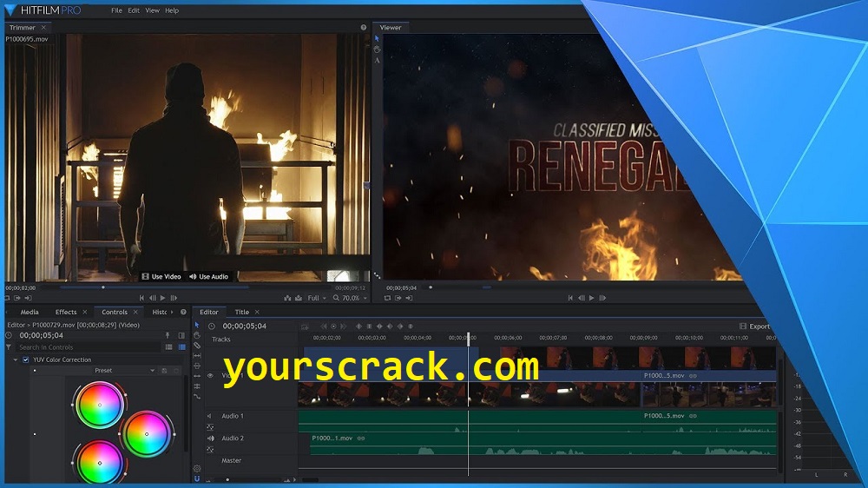Switch Controls to detailed view icon
The image size is (868, 488).
181,347
